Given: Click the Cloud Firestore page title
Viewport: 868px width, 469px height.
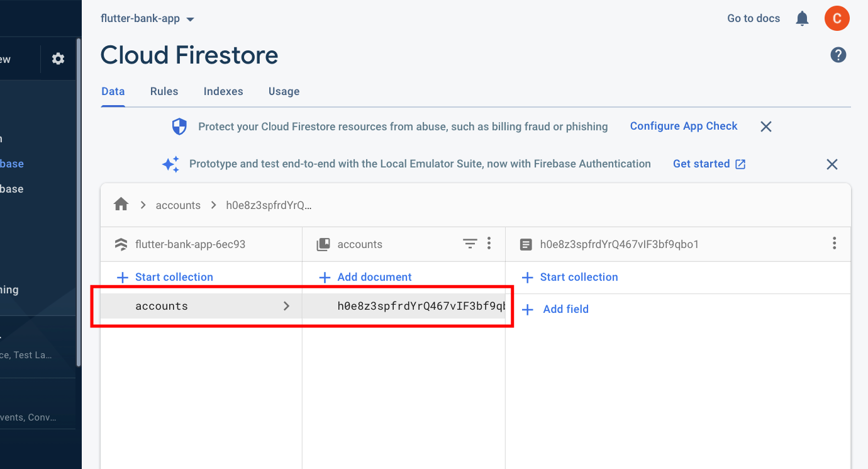Looking at the screenshot, I should pos(189,55).
